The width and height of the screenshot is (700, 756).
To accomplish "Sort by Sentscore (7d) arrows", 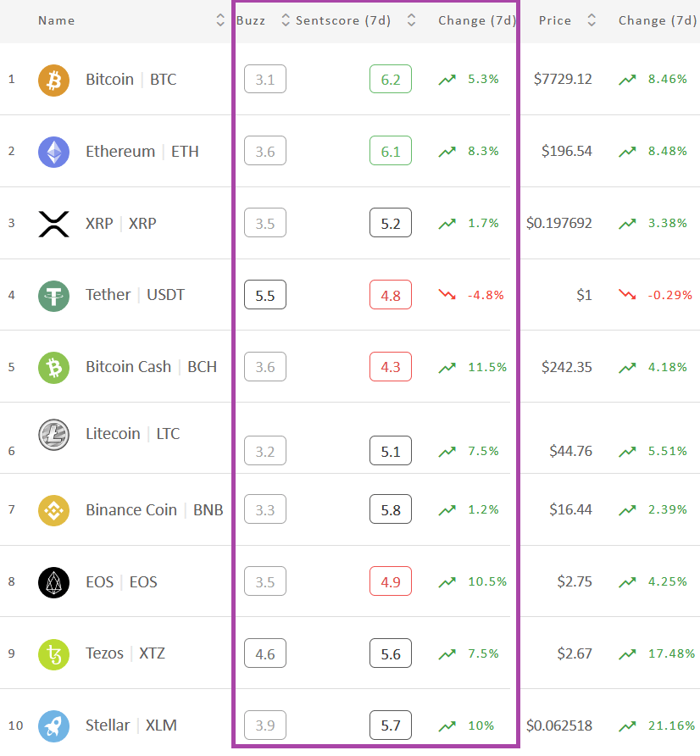I will pos(411,20).
